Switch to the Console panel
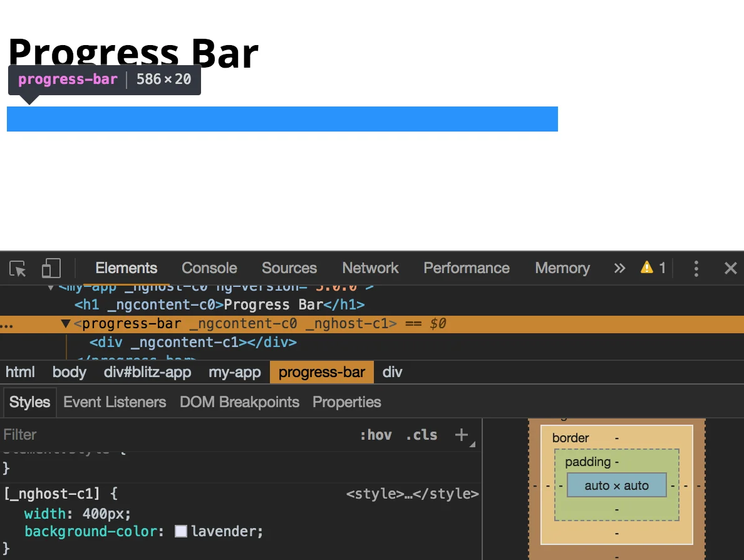744x560 pixels. 209,268
